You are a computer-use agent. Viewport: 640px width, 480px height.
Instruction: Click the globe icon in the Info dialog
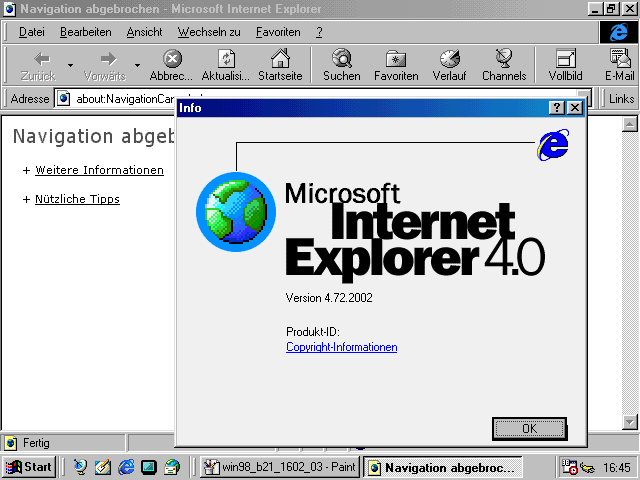(x=236, y=212)
